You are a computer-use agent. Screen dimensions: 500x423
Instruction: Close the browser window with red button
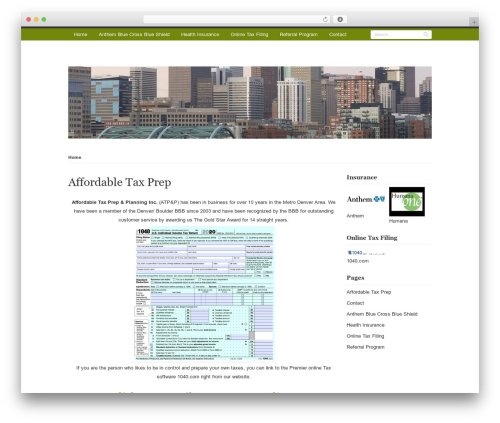tap(29, 20)
